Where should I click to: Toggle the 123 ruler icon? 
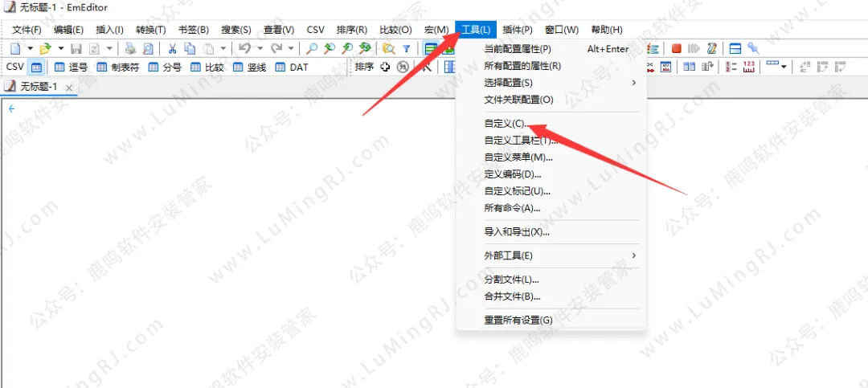pos(748,67)
